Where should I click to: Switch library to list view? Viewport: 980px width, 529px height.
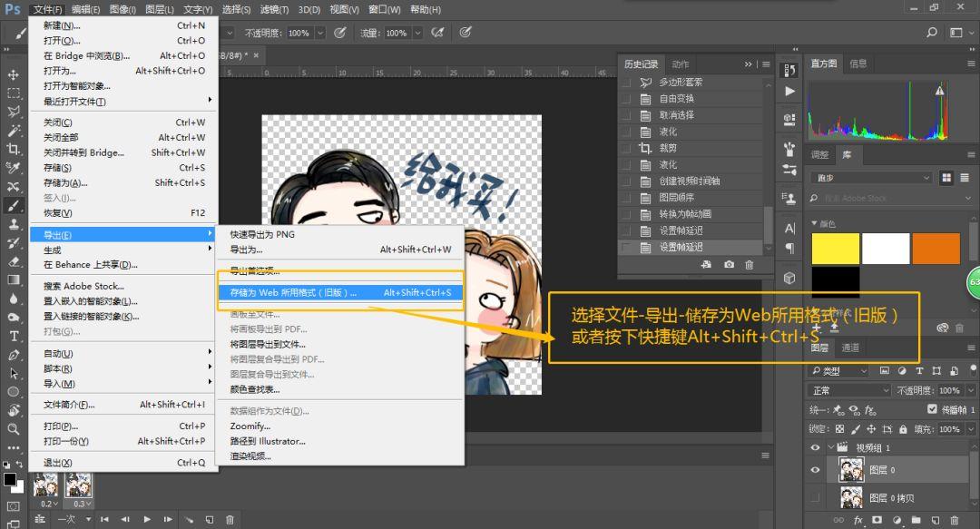tap(965, 178)
